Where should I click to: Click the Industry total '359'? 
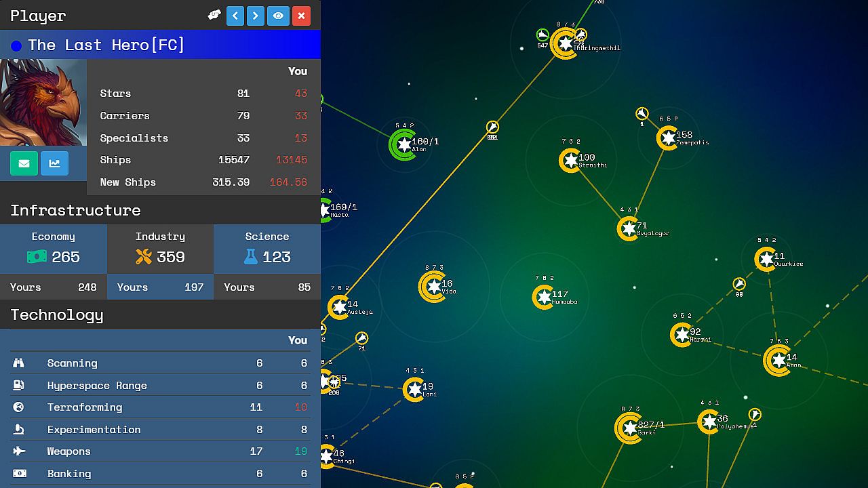[171, 257]
